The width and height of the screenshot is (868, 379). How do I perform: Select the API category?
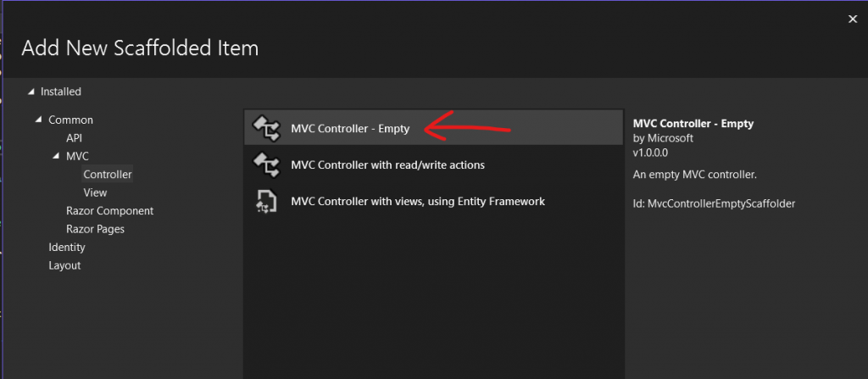pos(75,138)
